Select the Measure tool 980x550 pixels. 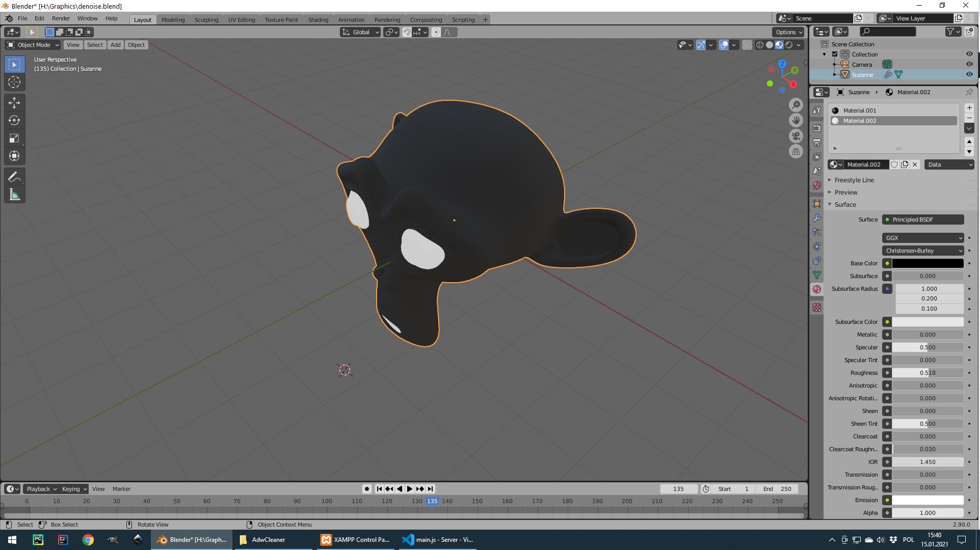pyautogui.click(x=14, y=195)
